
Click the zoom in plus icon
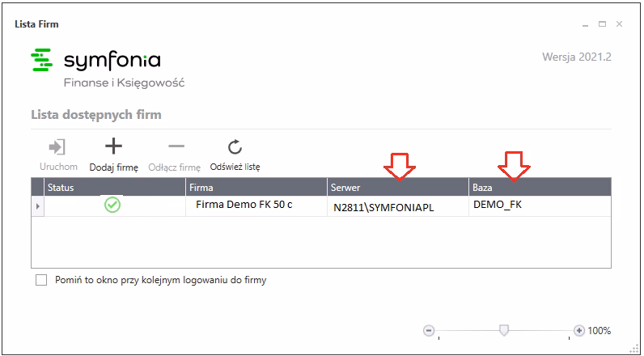tap(579, 331)
